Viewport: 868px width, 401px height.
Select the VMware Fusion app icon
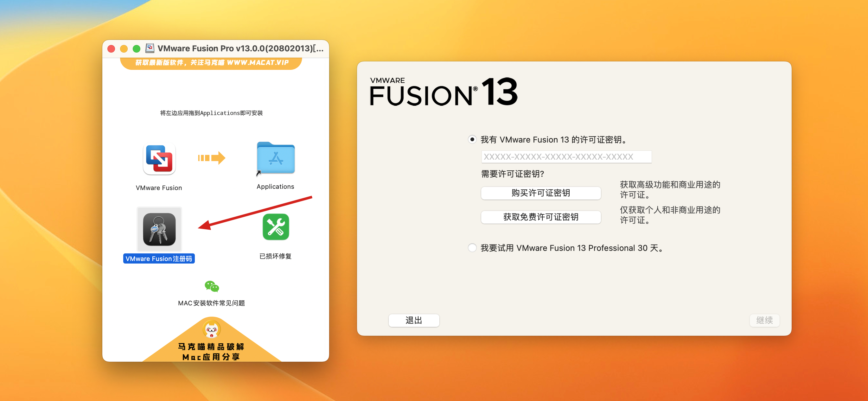(159, 159)
